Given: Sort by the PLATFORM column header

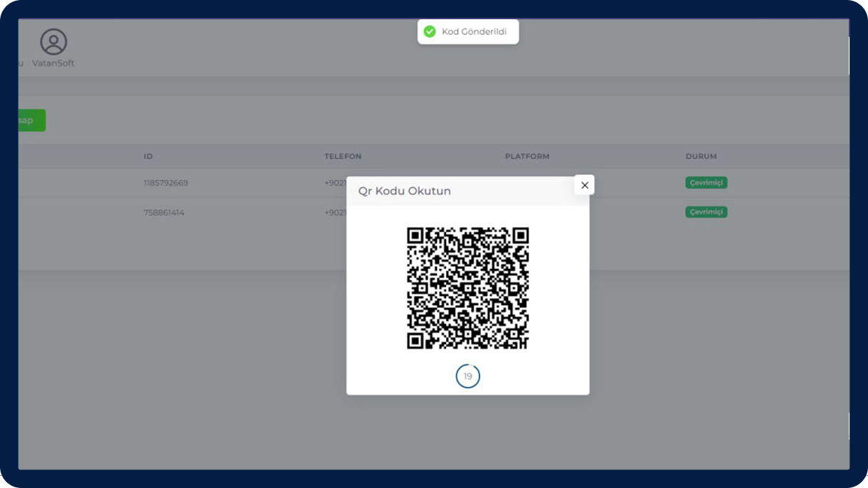Looking at the screenshot, I should click(x=526, y=157).
